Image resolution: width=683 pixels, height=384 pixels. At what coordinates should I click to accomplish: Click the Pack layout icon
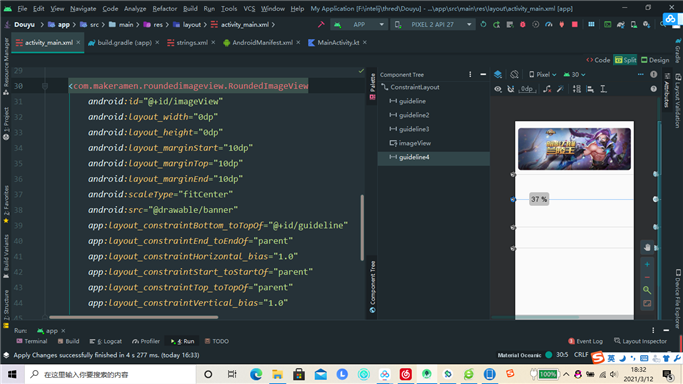pos(577,89)
